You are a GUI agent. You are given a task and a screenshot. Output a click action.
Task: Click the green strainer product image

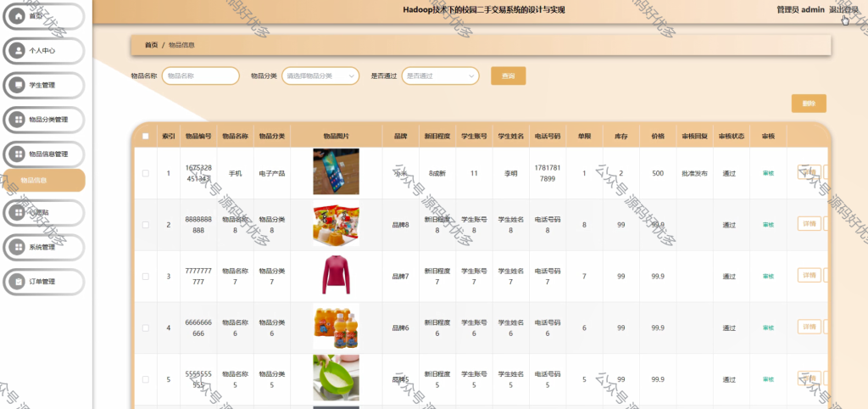point(336,378)
